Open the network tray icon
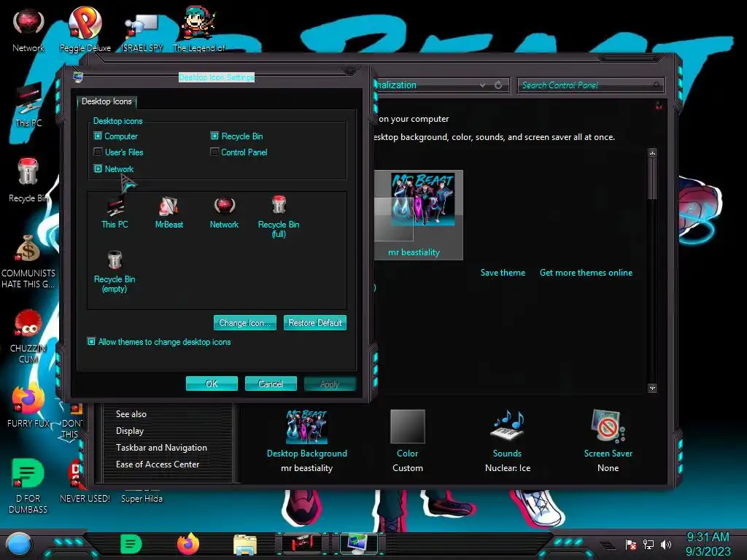This screenshot has width=747, height=560. (649, 544)
